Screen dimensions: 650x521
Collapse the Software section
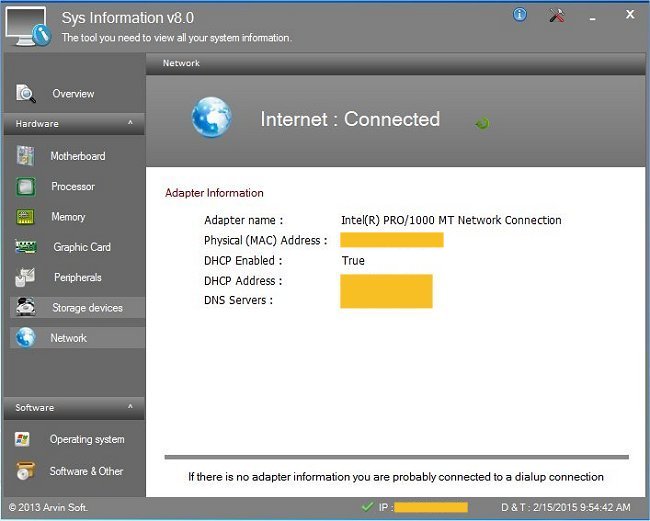130,408
